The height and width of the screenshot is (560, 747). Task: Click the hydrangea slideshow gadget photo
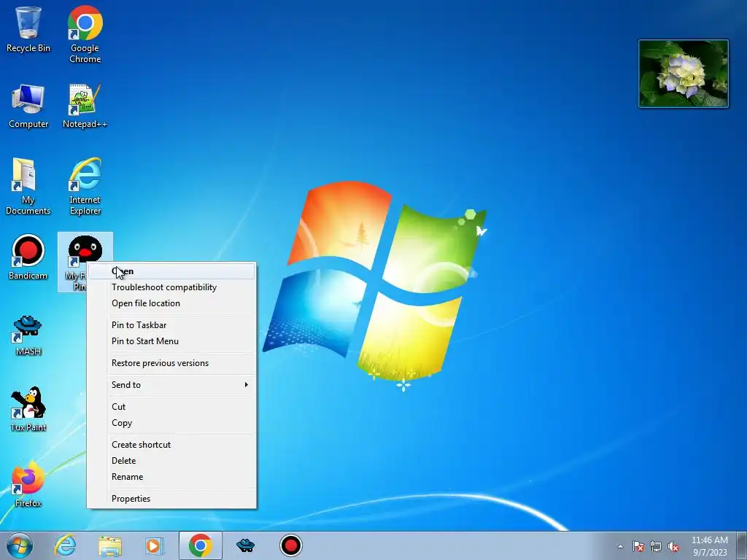[x=683, y=74]
